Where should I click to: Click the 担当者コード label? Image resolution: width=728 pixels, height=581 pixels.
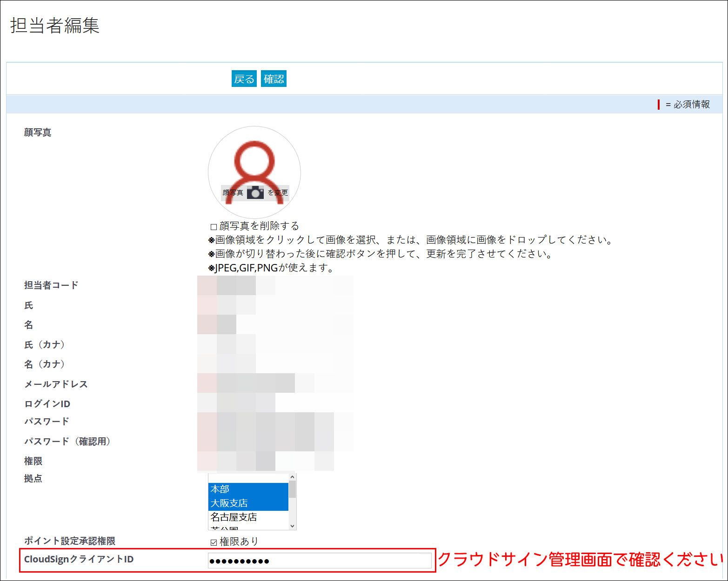(x=51, y=285)
